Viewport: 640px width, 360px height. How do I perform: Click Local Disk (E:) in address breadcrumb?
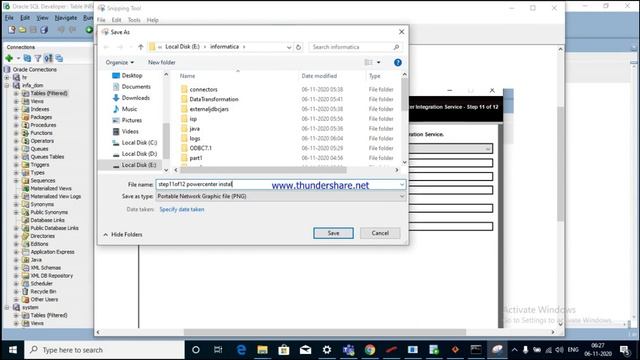pos(182,47)
